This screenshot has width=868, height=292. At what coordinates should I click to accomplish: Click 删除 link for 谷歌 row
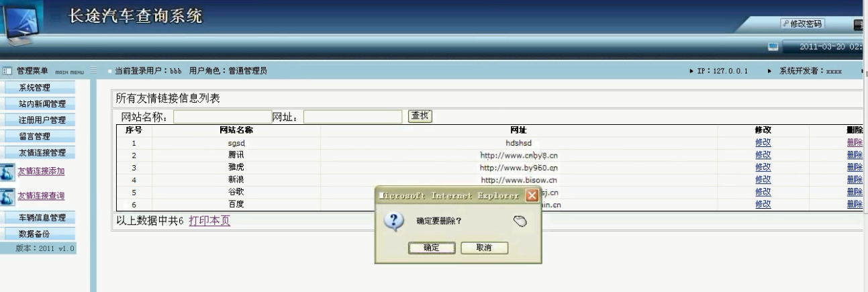click(x=855, y=192)
